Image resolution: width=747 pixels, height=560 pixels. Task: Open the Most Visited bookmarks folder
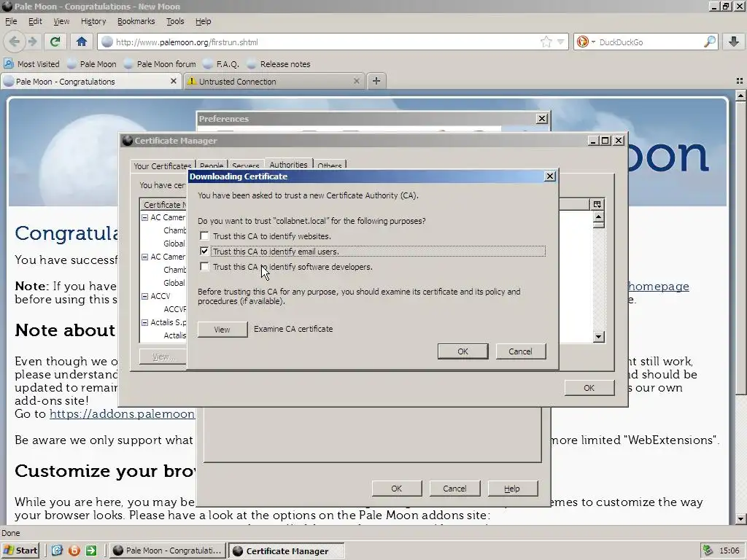[32, 64]
